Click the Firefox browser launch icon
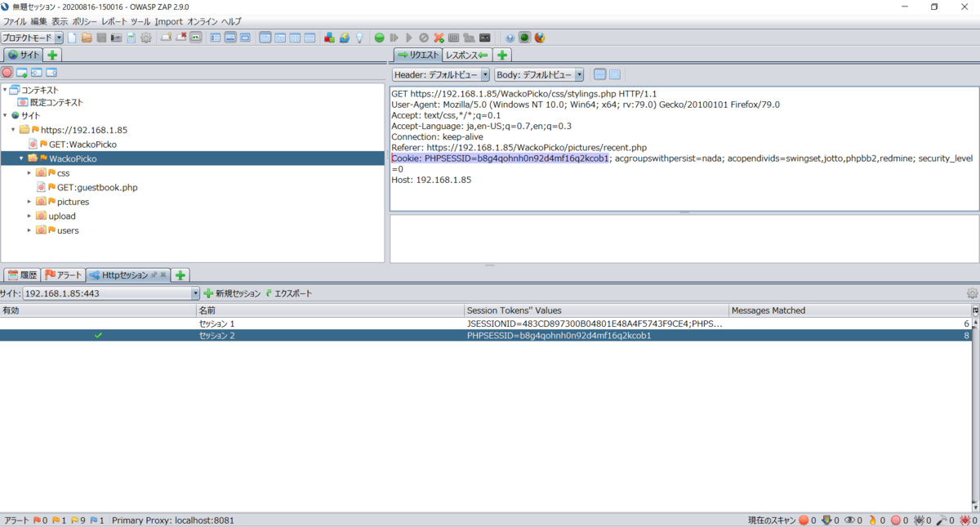This screenshot has width=980, height=527. click(x=540, y=38)
